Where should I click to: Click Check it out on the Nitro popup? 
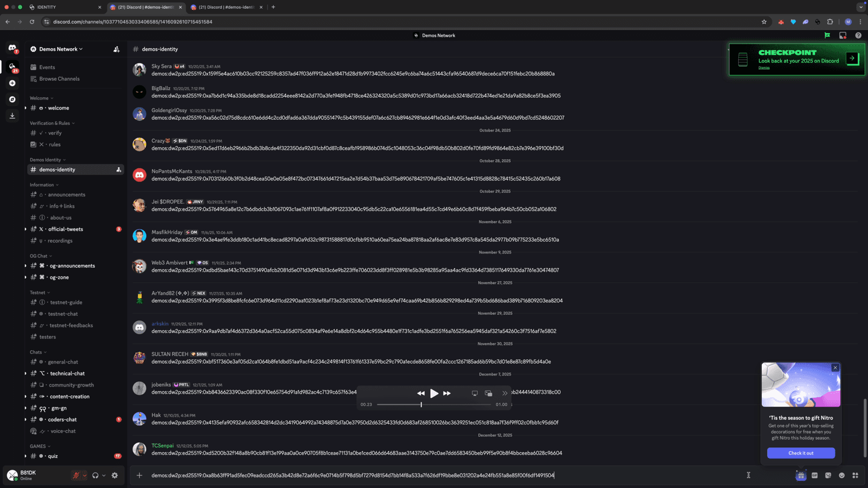800,453
